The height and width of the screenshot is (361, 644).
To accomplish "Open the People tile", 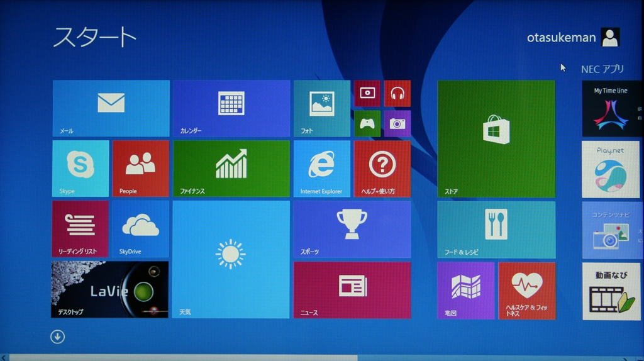I will point(141,169).
